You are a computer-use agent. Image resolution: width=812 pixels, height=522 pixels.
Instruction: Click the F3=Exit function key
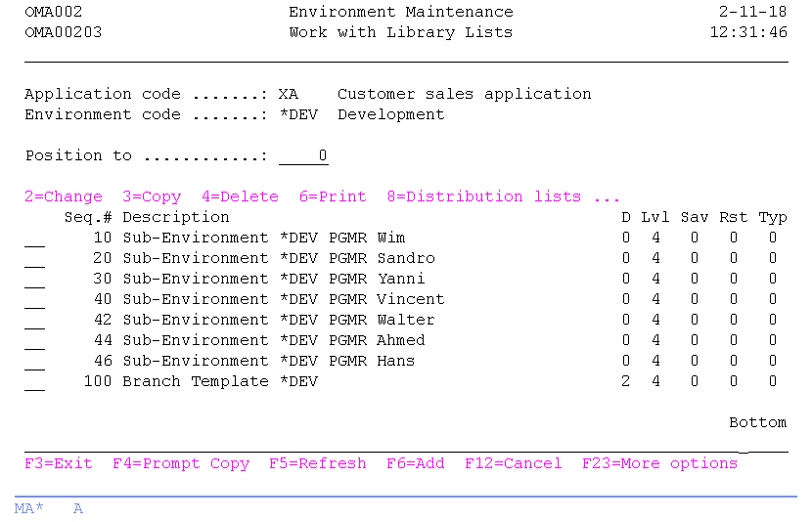(58, 464)
